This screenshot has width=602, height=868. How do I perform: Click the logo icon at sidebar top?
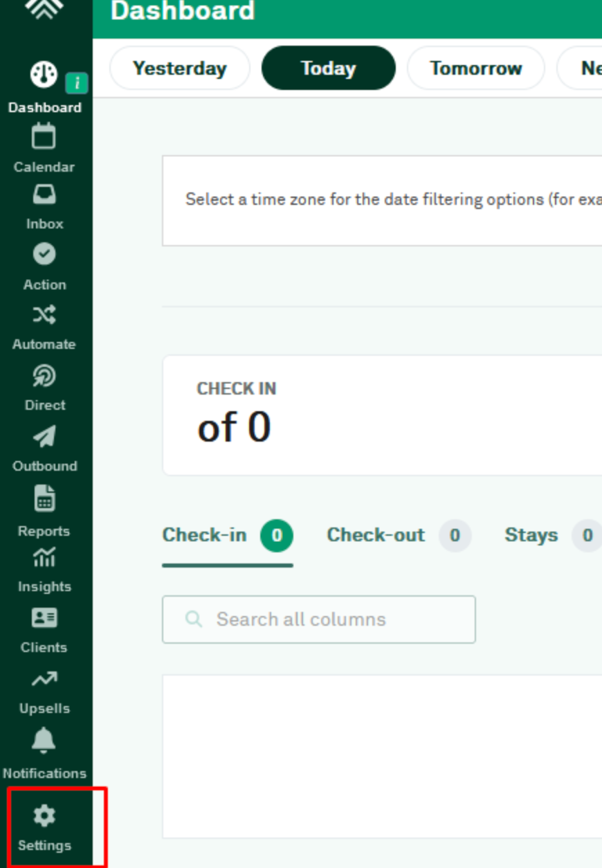coord(46,8)
